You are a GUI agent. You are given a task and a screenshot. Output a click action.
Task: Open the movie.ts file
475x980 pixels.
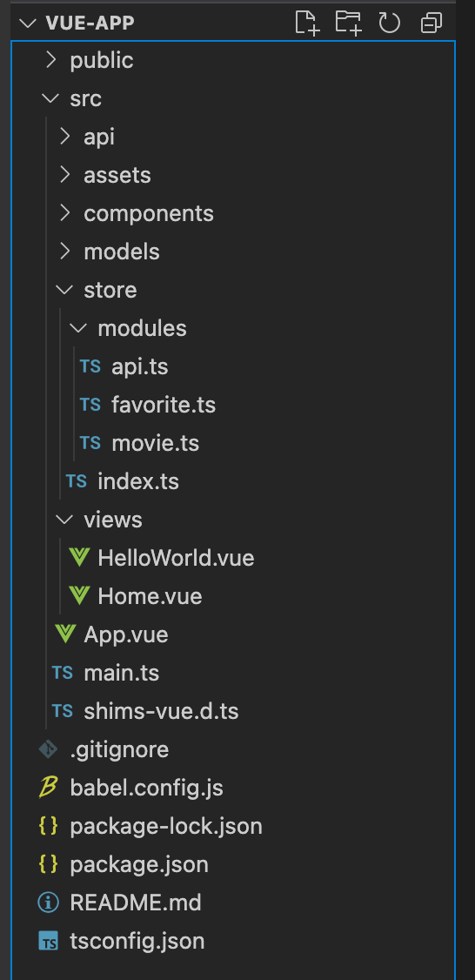(155, 443)
